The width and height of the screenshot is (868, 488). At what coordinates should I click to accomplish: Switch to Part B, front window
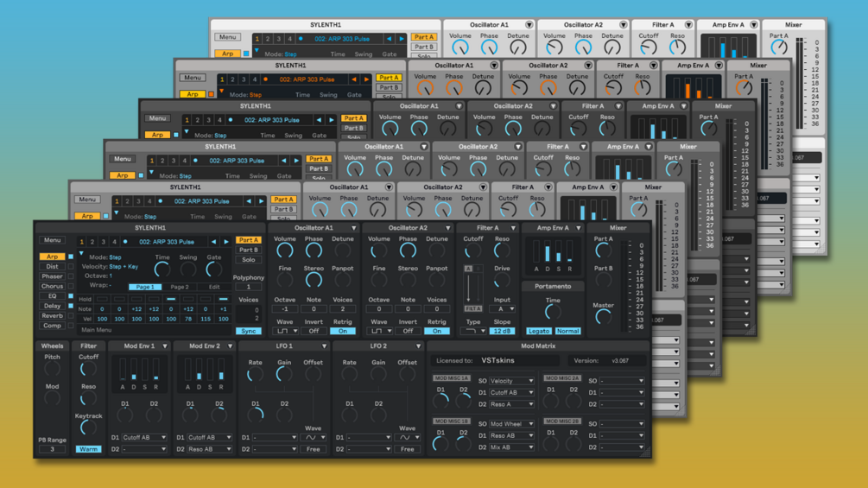249,250
